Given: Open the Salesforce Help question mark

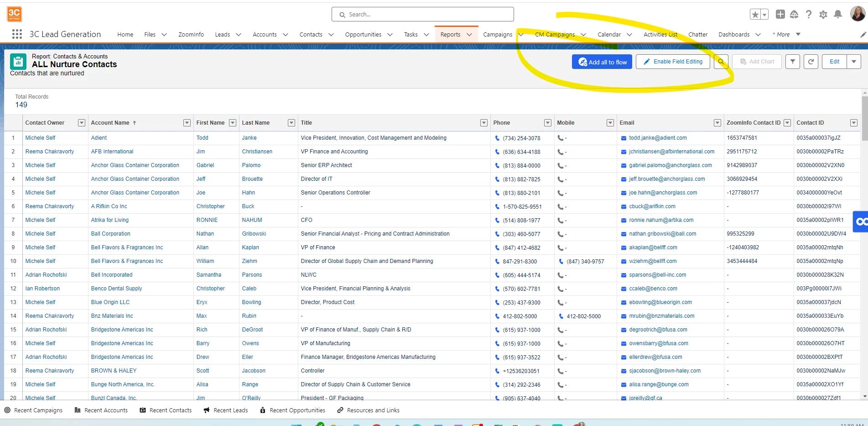Looking at the screenshot, I should 809,15.
